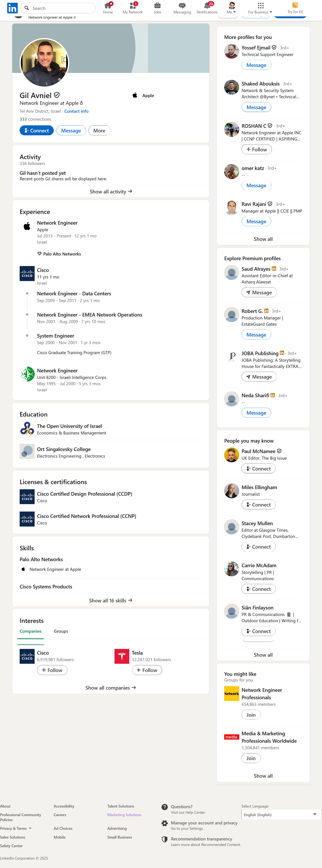Open My Network icon
This screenshot has width=322, height=868.
tap(133, 5)
